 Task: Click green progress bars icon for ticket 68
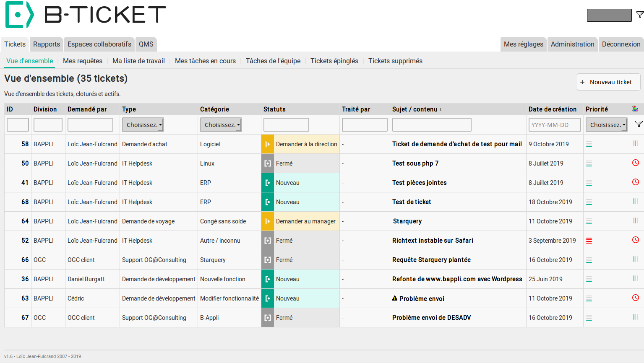[635, 201]
